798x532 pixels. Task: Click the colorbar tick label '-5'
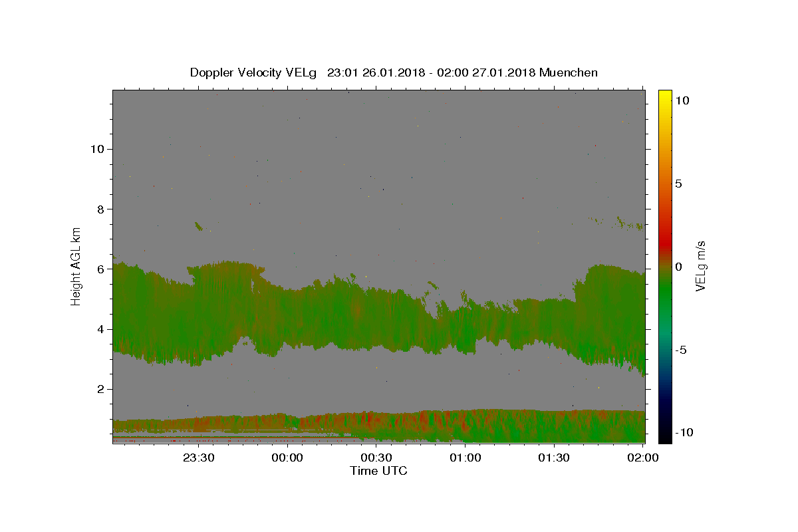pos(680,350)
